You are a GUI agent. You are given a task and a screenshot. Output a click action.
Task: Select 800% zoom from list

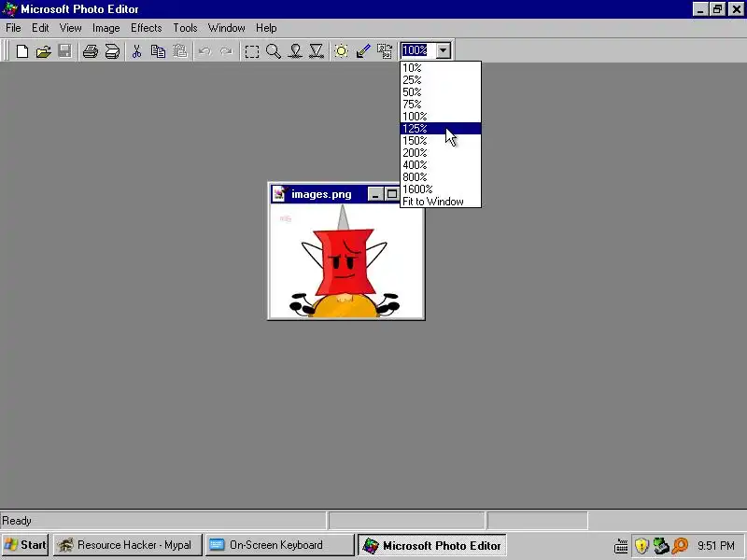[x=440, y=176]
